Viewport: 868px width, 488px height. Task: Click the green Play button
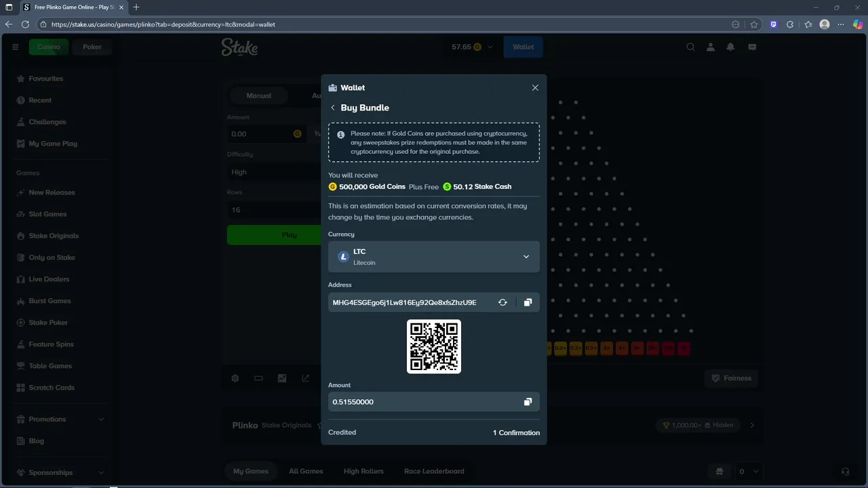(x=274, y=235)
